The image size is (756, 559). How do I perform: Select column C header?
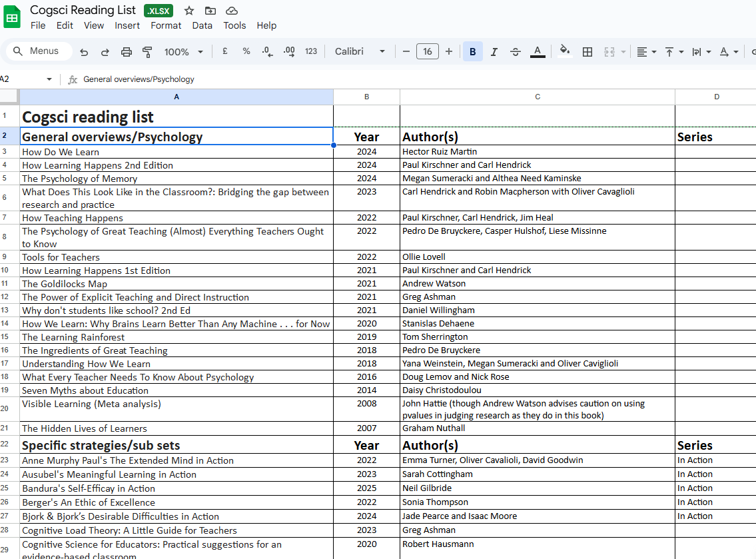[538, 97]
